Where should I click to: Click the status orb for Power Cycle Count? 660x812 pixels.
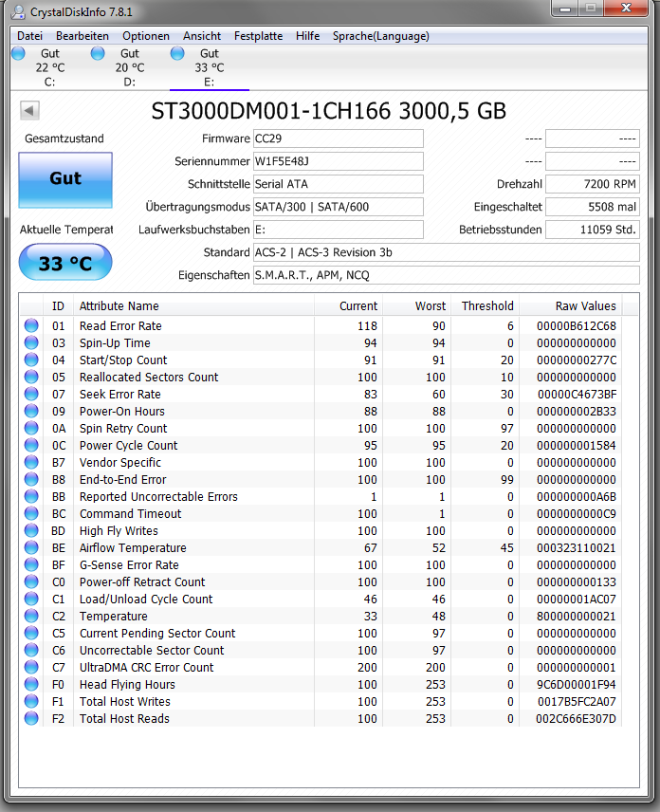coord(31,445)
